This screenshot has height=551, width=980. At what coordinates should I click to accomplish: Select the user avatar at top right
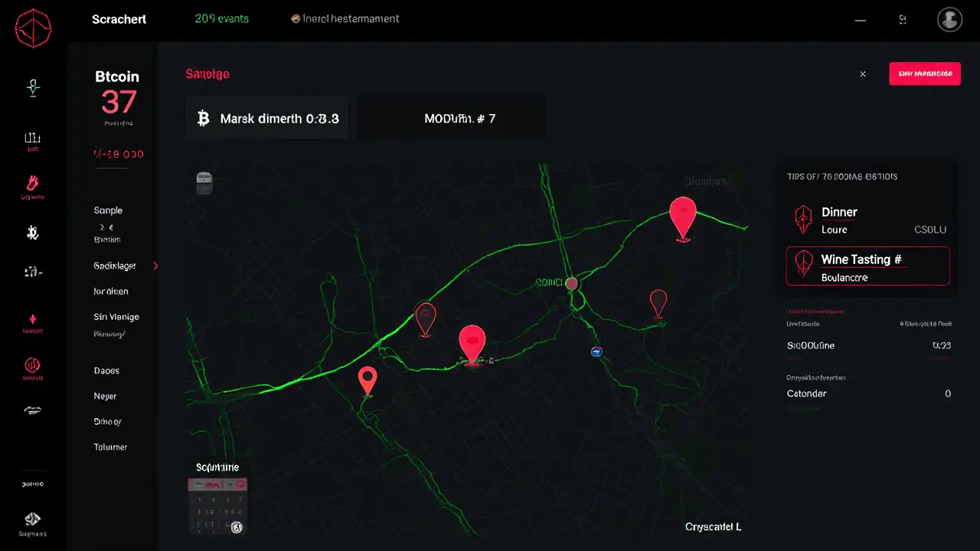point(949,19)
